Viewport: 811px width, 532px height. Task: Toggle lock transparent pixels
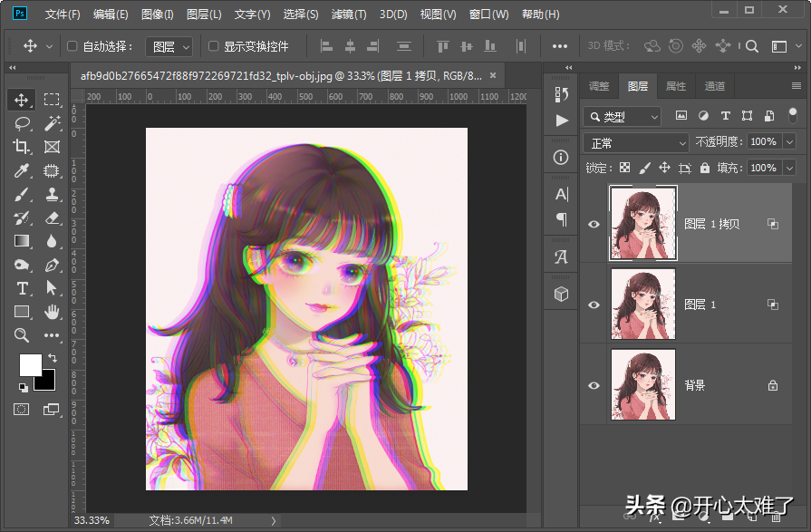[x=625, y=168]
